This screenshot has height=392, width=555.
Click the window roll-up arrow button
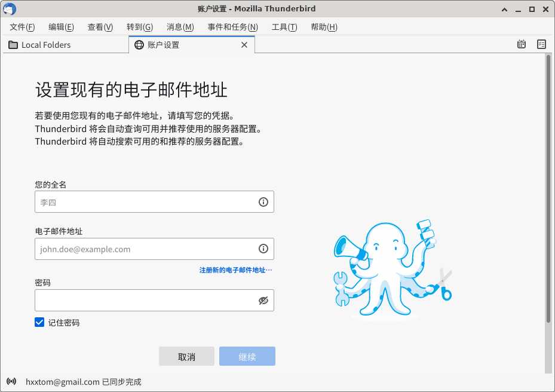[x=505, y=10]
